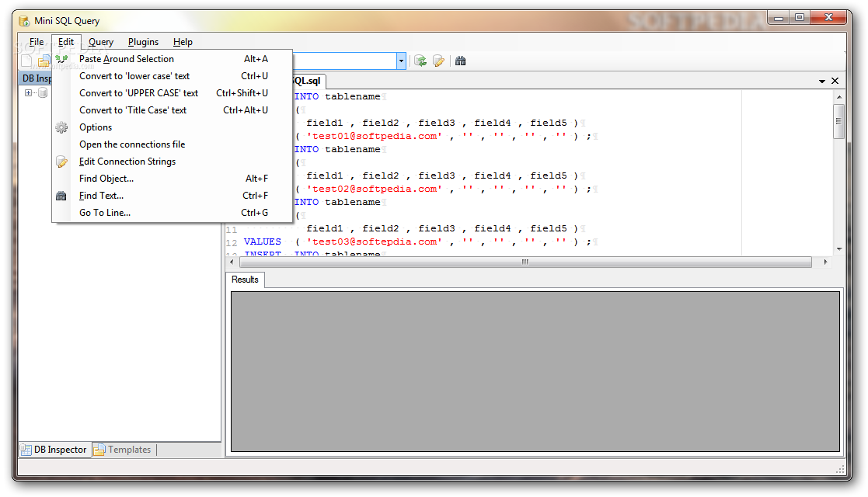Open the document tab list dropdown arrow
Viewport: 868px width, 497px height.
point(822,82)
